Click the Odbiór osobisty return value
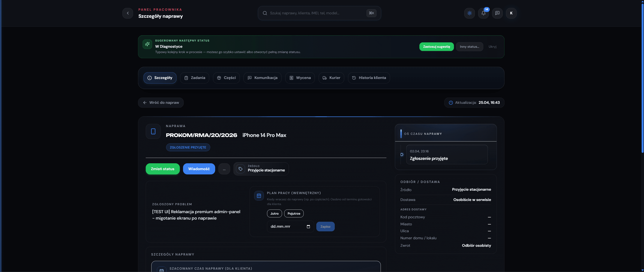The height and width of the screenshot is (272, 644). tap(476, 245)
